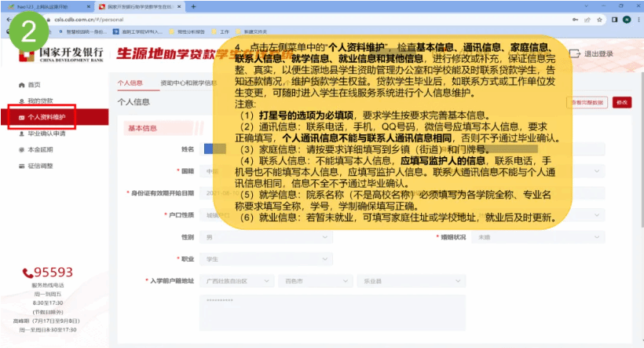This screenshot has width=644, height=348.
Task: Click the share page icon
Action: coord(587,20)
